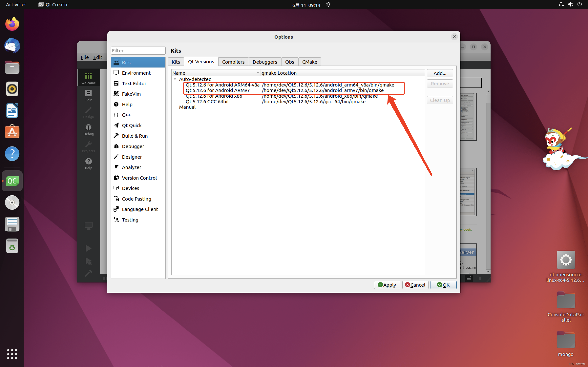Switch to the Debuggers tab
Viewport: 588px width, 367px height.
pos(264,62)
